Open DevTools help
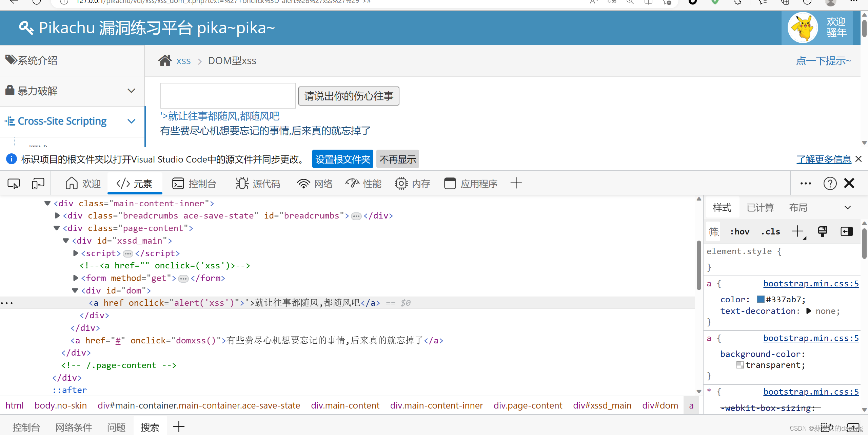 pyautogui.click(x=830, y=183)
